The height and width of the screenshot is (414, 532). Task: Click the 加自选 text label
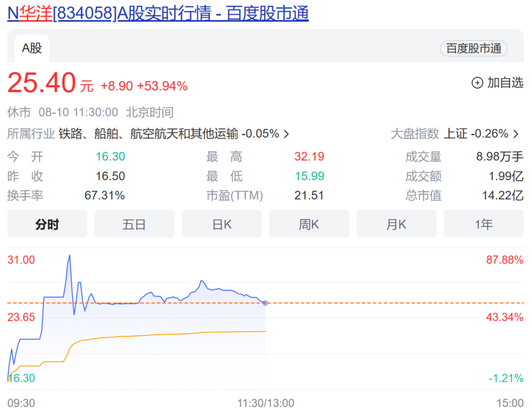[505, 83]
